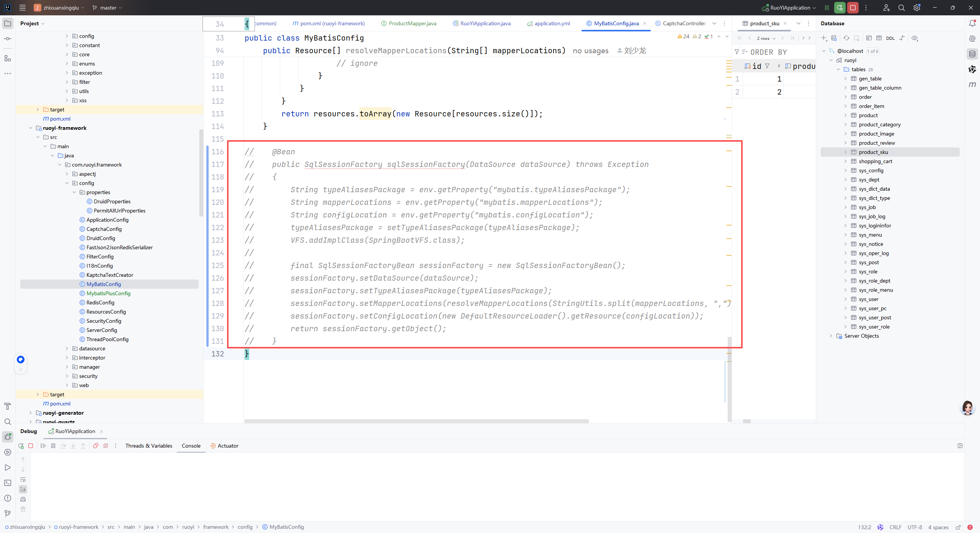980x533 pixels.
Task: Click Rerun debug icon in Debug toolbar
Action: [x=21, y=446]
